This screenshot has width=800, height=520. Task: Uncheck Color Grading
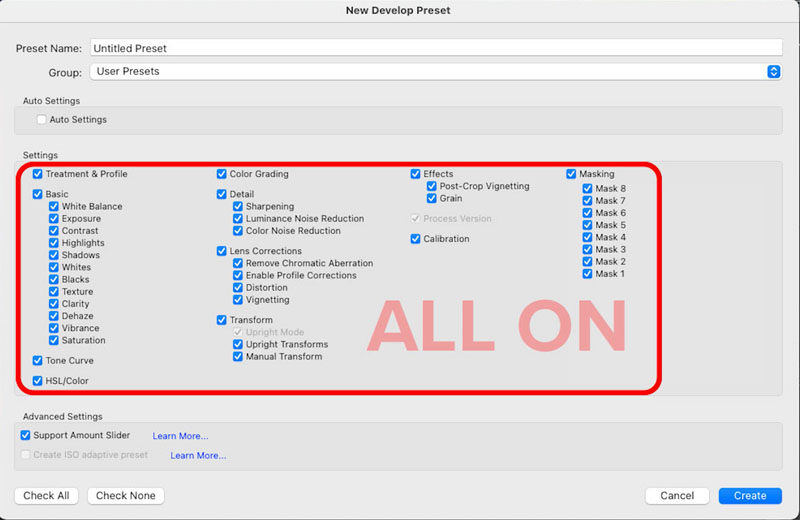[x=221, y=174]
